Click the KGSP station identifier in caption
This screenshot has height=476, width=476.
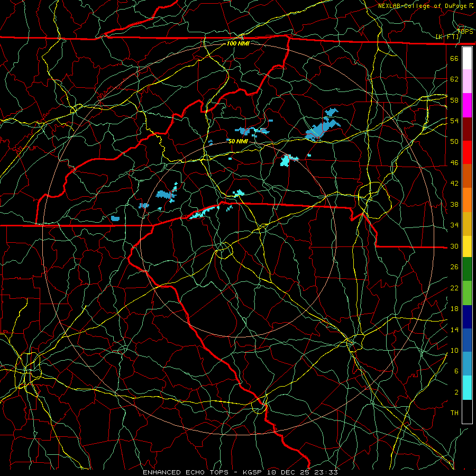click(253, 472)
